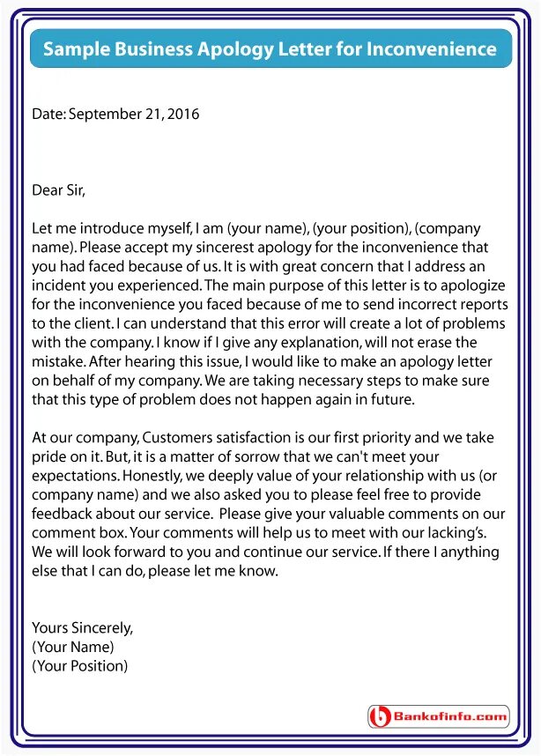Click the (Your Name) signature line

[x=73, y=647]
